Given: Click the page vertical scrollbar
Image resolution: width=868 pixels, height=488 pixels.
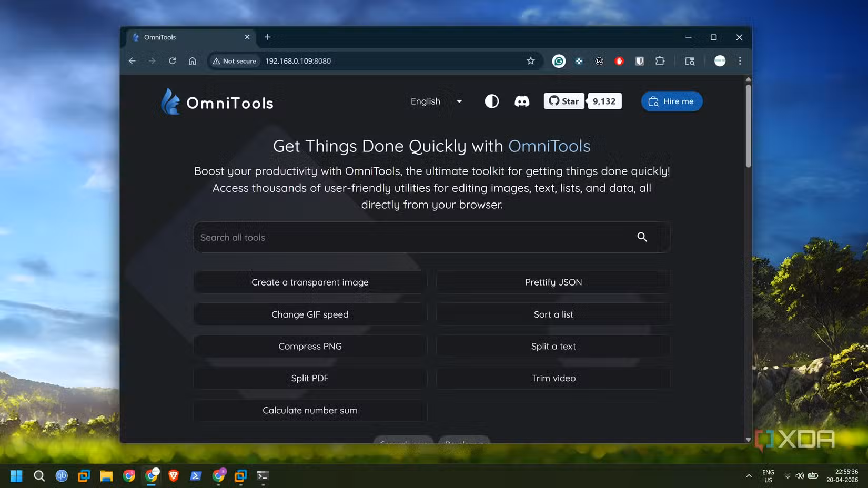Looking at the screenshot, I should tap(748, 126).
